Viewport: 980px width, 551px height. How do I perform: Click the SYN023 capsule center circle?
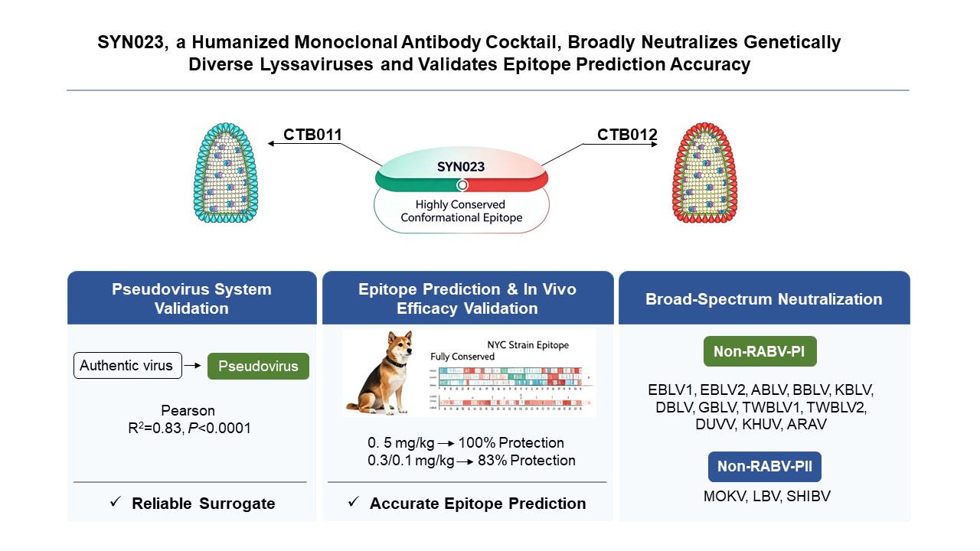pyautogui.click(x=462, y=184)
